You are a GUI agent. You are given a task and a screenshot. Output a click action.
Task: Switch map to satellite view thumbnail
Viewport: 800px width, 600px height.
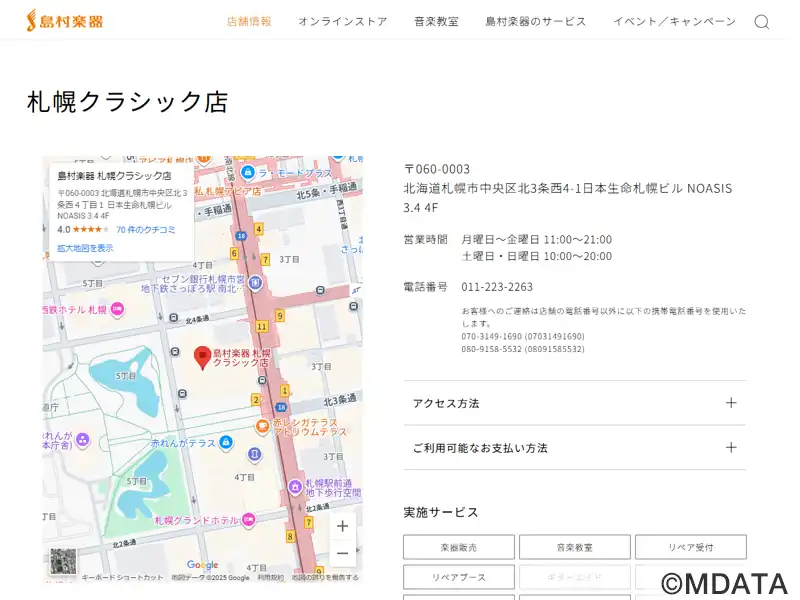[62, 562]
